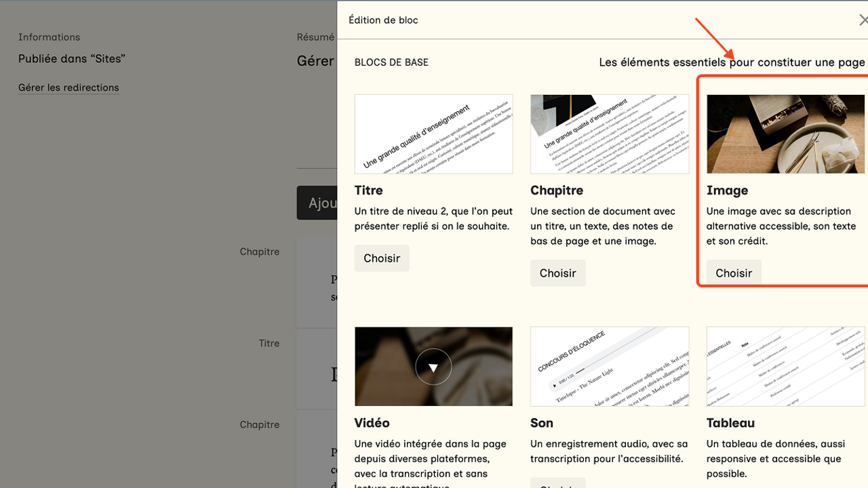The height and width of the screenshot is (488, 868).
Task: Click the Chapitre block heading
Action: (x=557, y=190)
